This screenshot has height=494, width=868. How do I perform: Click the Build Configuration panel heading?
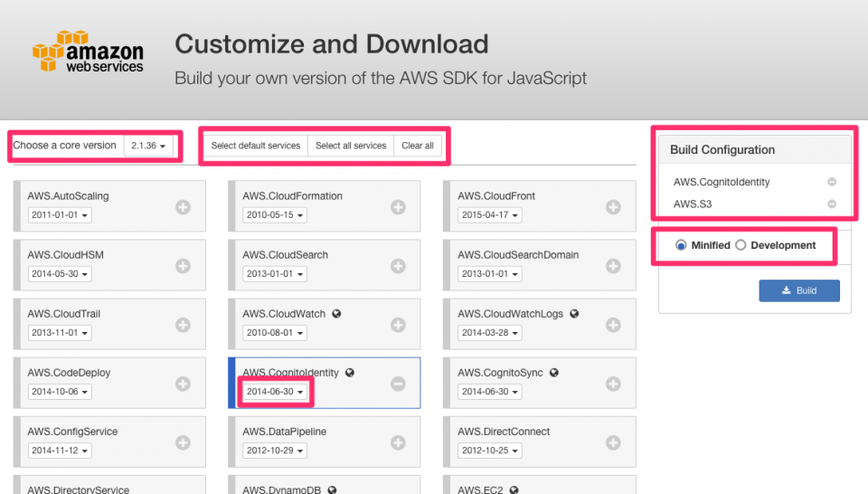coord(722,149)
